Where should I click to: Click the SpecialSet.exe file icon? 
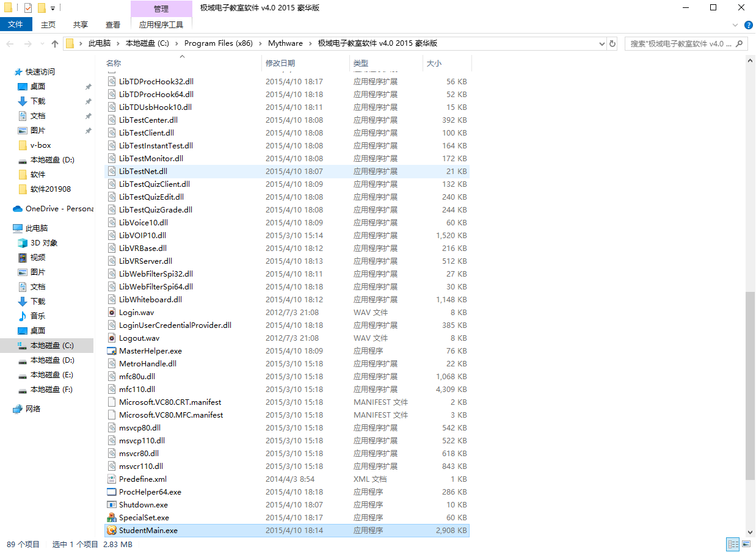pyautogui.click(x=111, y=518)
